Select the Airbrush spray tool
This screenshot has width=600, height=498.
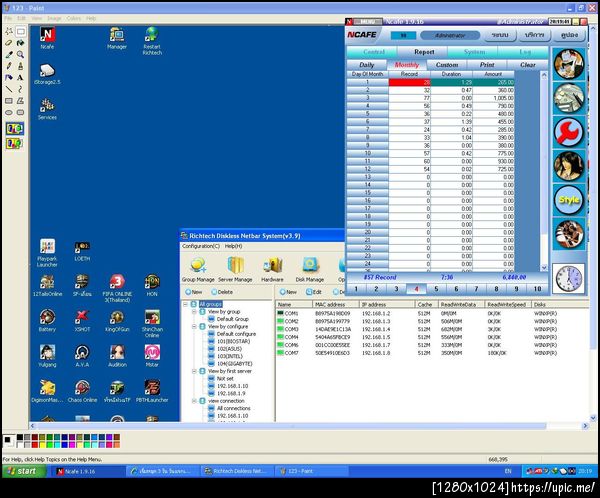click(x=9, y=77)
